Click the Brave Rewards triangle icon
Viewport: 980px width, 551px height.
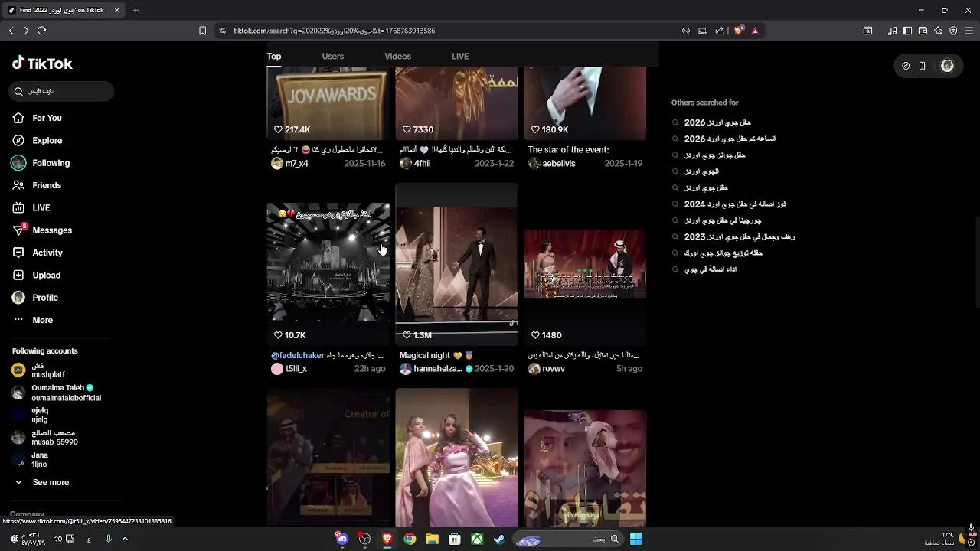[x=755, y=31]
